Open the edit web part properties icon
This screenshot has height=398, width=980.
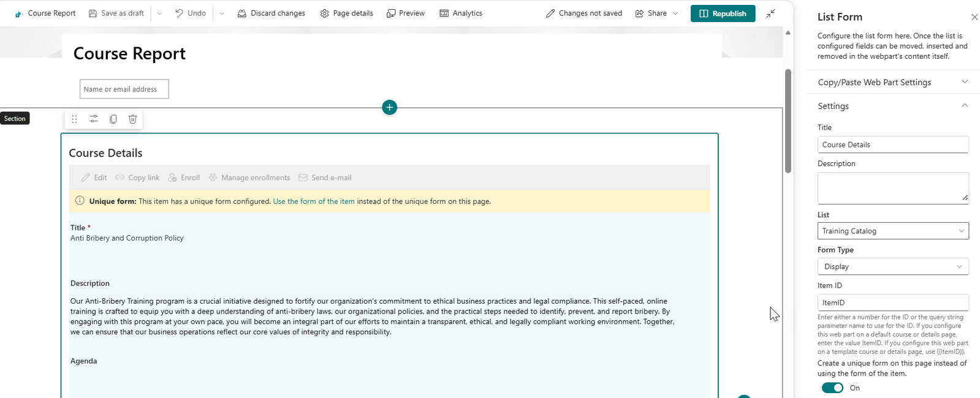[94, 119]
